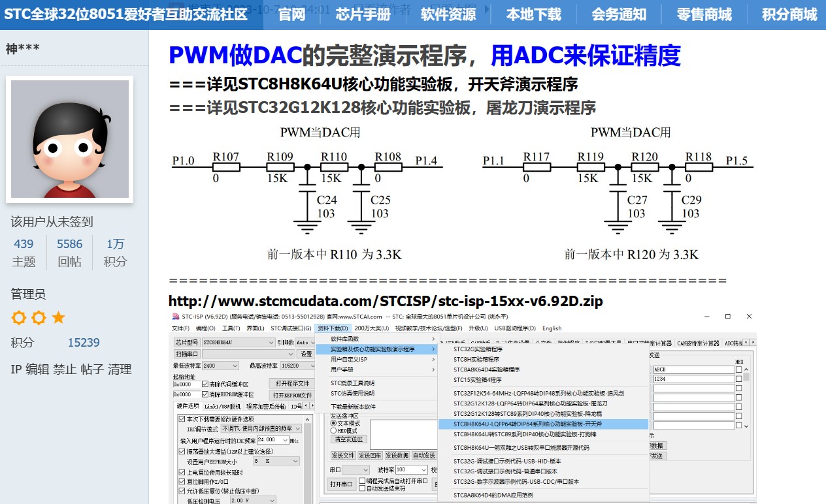This screenshot has width=826, height=504.
Task: Click 打开EEPROM文件 button
Action: pos(292,395)
